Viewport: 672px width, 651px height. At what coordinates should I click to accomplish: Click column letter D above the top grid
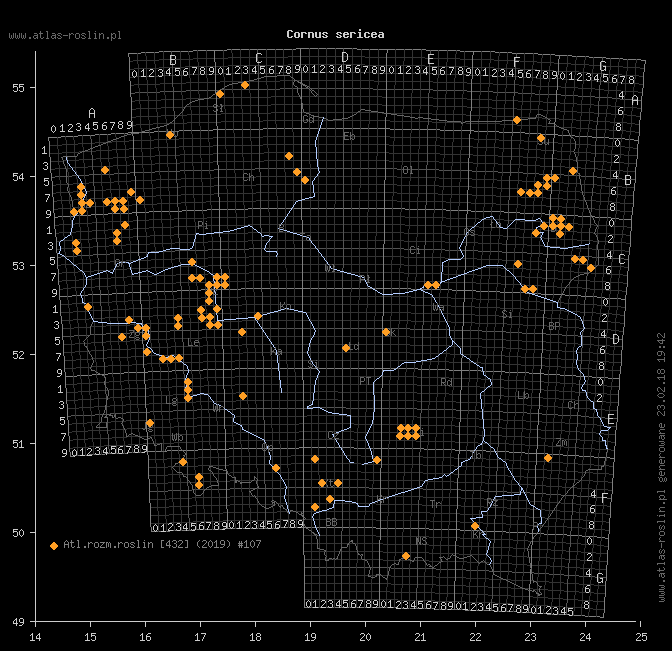tap(345, 57)
